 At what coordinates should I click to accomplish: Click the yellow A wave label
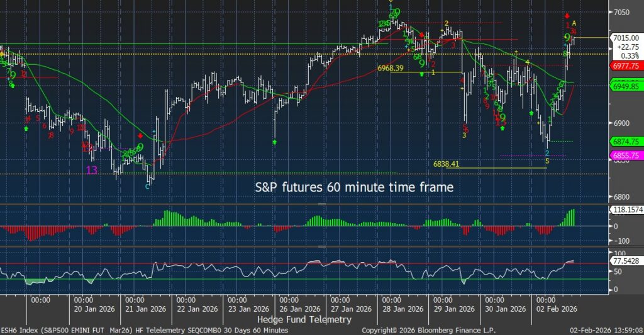pyautogui.click(x=574, y=24)
